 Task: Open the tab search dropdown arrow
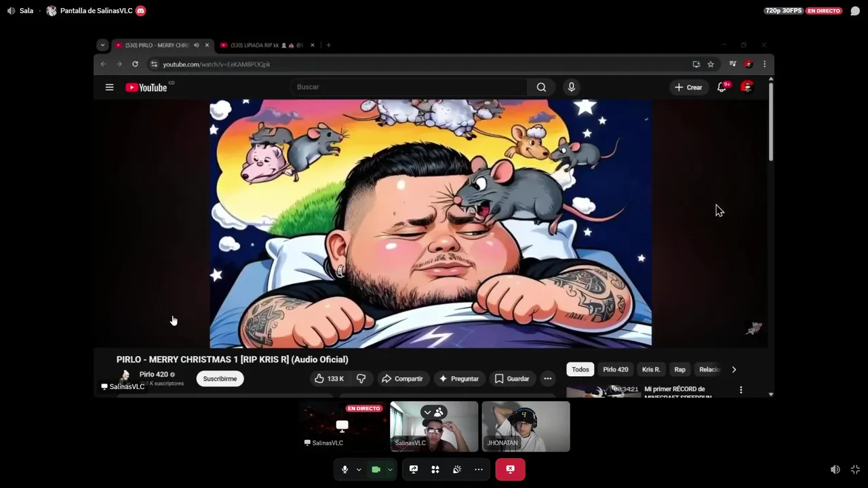[x=102, y=45]
